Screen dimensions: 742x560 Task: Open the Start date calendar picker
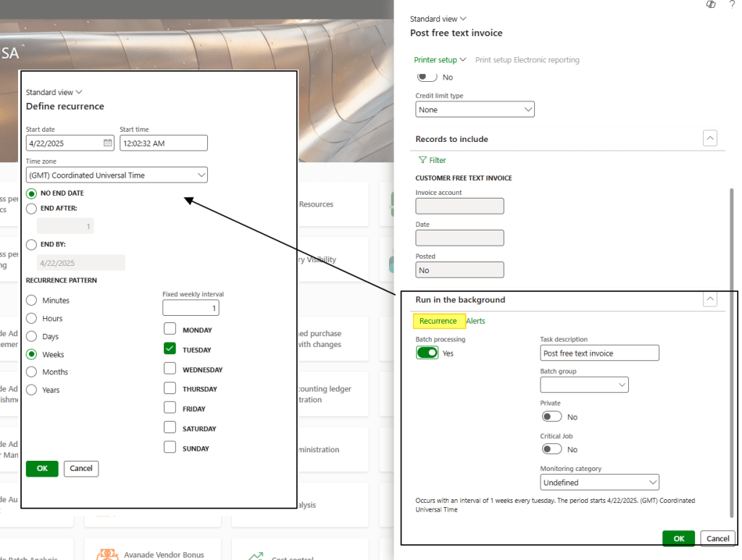click(107, 143)
